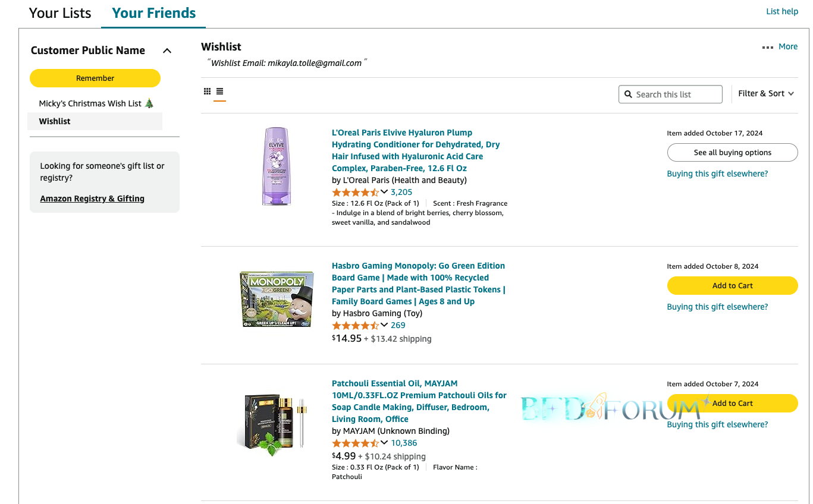
Task: Click the search magnifier icon
Action: (x=628, y=94)
